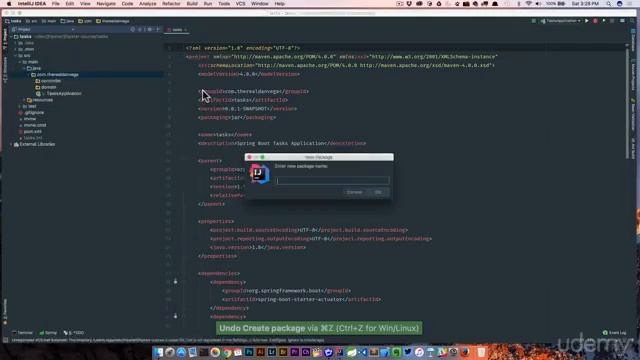Expand the .mvn folder arrow

coord(16,49)
